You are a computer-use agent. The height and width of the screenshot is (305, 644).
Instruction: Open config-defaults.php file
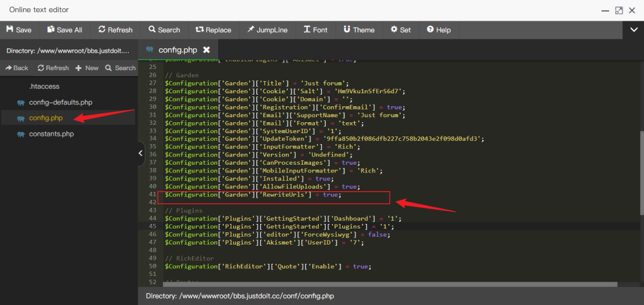(61, 102)
